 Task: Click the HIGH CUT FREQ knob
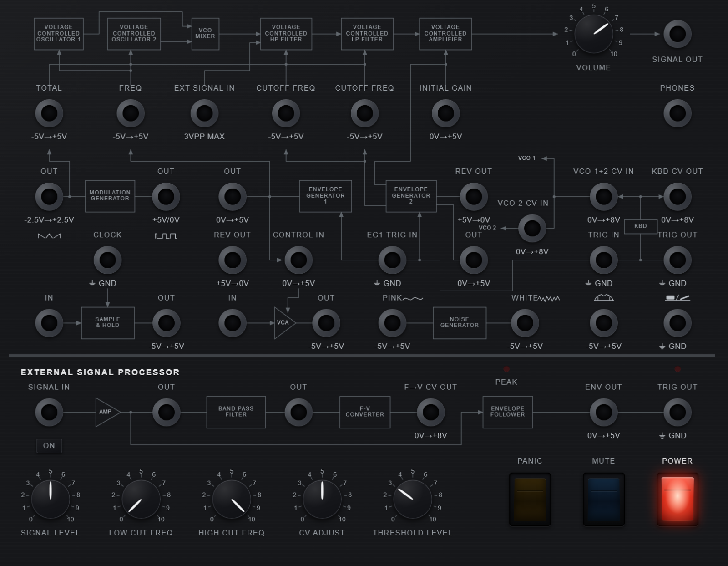[231, 499]
